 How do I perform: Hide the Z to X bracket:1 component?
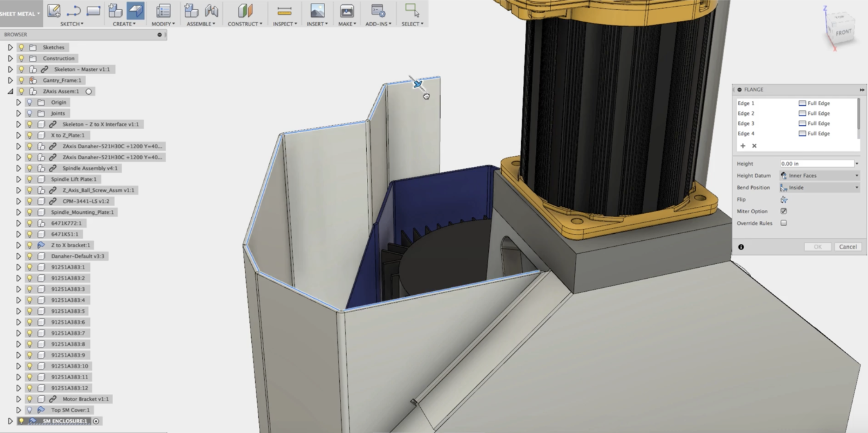coord(30,245)
